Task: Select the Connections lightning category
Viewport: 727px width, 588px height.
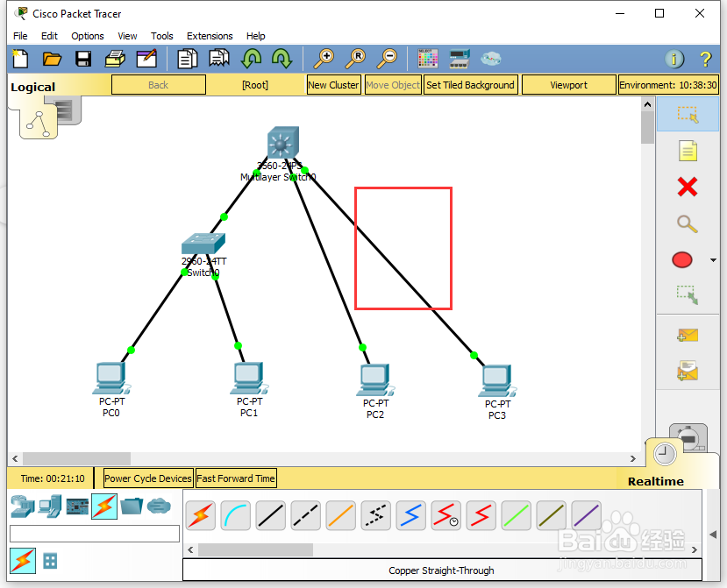Action: [x=104, y=507]
